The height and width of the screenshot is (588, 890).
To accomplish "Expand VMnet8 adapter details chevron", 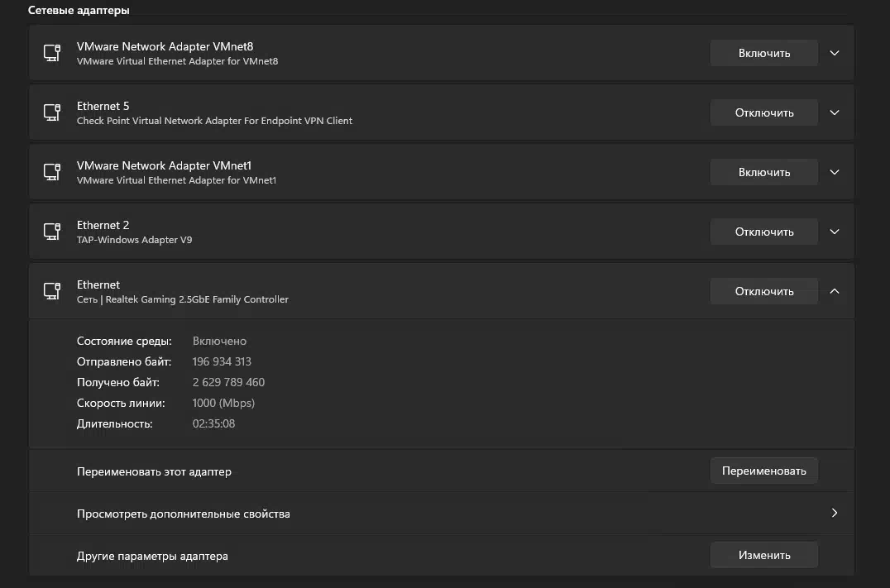I will coord(835,53).
